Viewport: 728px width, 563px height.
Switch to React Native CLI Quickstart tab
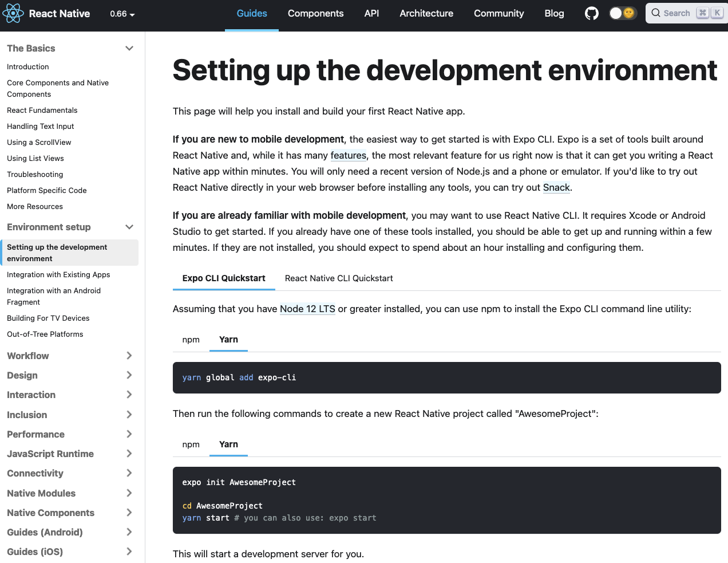[339, 278]
